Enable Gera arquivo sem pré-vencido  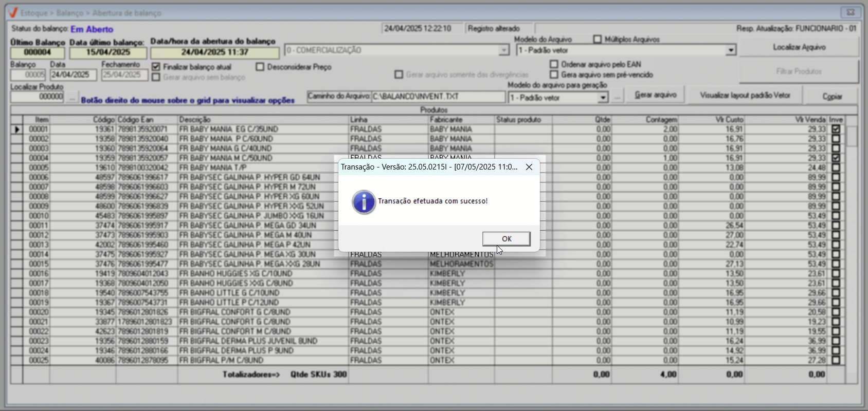pyautogui.click(x=554, y=74)
